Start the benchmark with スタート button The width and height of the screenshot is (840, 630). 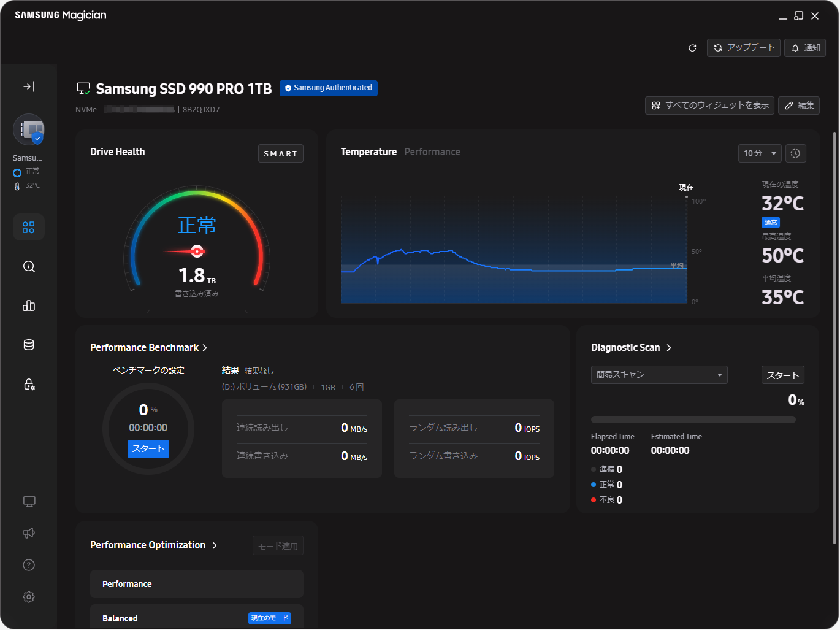pyautogui.click(x=148, y=448)
